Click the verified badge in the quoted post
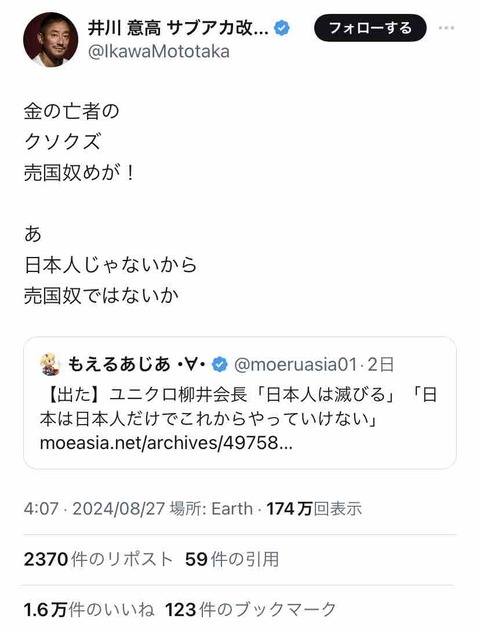The image size is (480, 630). pyautogui.click(x=219, y=365)
